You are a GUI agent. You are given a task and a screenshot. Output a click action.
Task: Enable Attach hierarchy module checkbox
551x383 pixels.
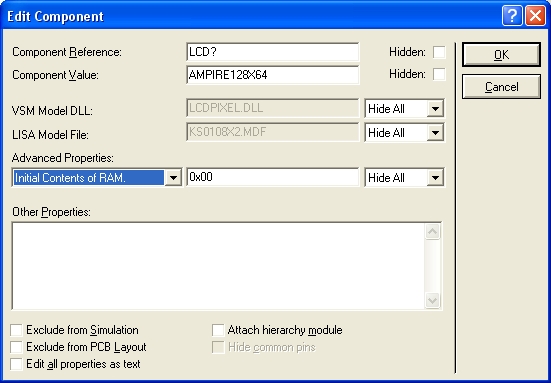(x=218, y=330)
